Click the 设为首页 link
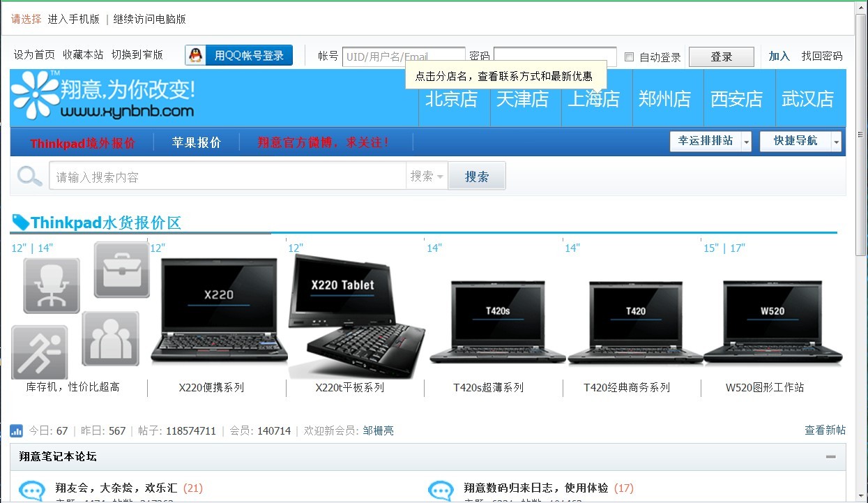The image size is (868, 503). 34,54
